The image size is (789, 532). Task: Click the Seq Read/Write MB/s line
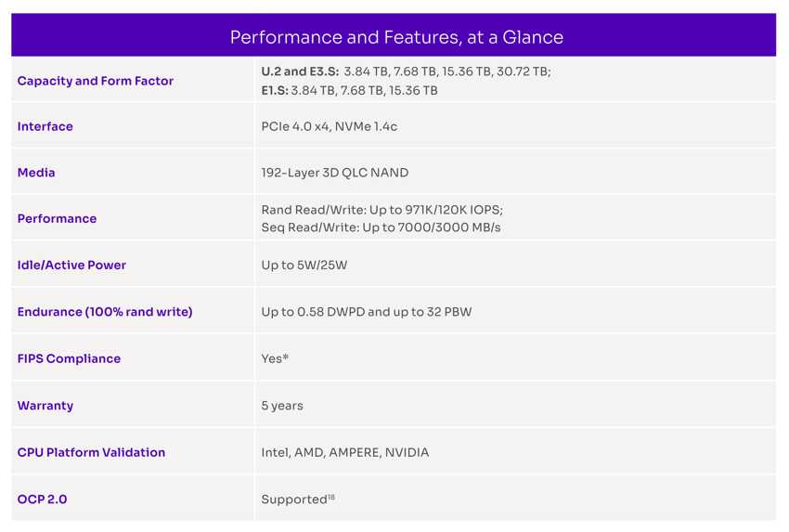[x=381, y=227]
